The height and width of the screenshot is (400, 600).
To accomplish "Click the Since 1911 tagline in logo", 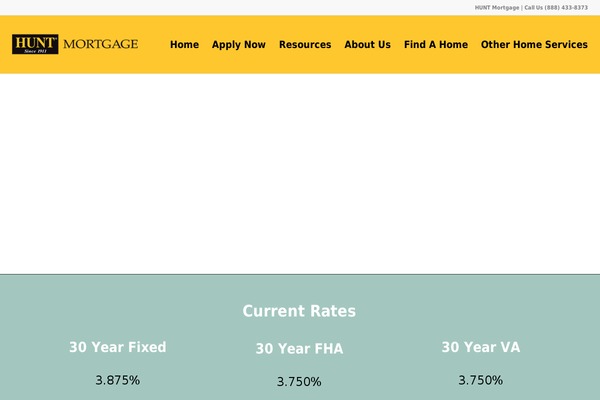I will click(x=35, y=50).
